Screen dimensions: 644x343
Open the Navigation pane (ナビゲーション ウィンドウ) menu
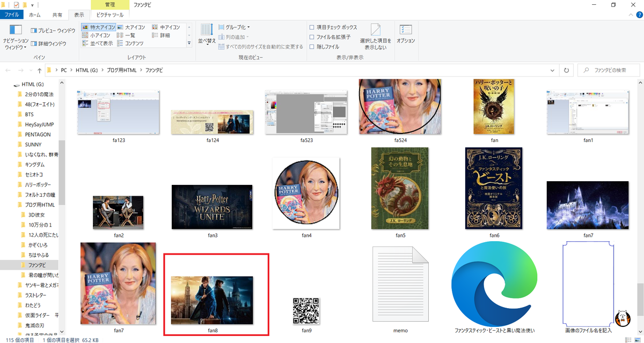[x=16, y=38]
